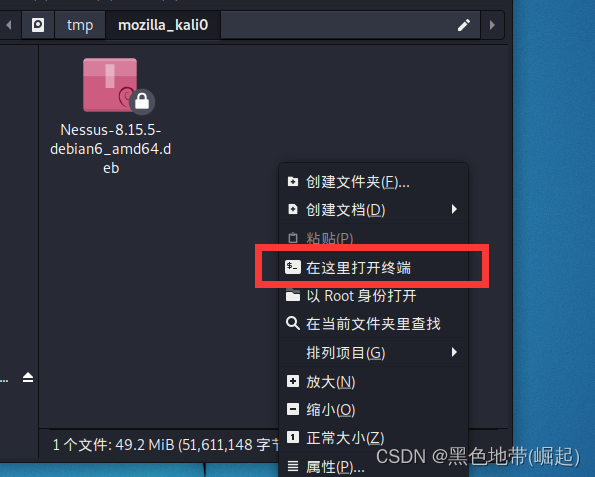Image resolution: width=595 pixels, height=477 pixels.
Task: Expand the 创建文档(D) submenu arrow
Action: point(454,209)
